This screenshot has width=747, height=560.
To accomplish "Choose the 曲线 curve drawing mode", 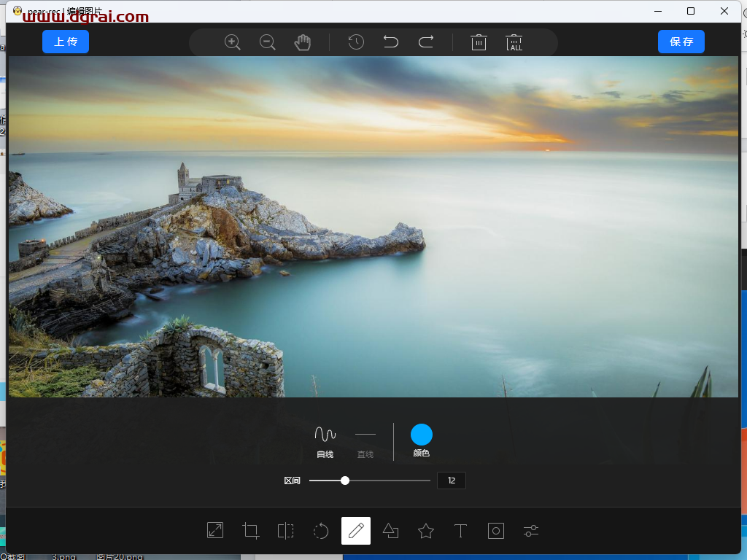I will coord(325,442).
